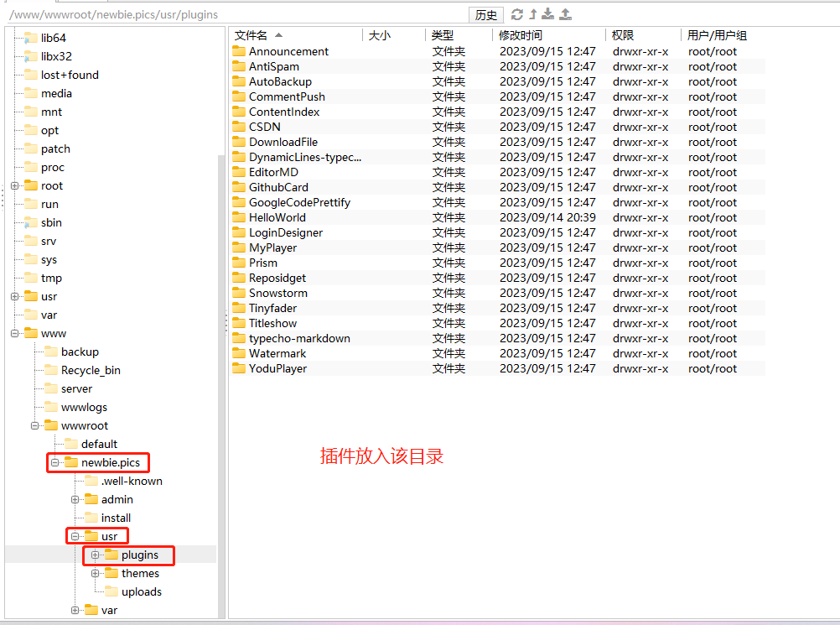Select wwwlogs folder in tree
This screenshot has height=625, width=840.
[x=84, y=408]
